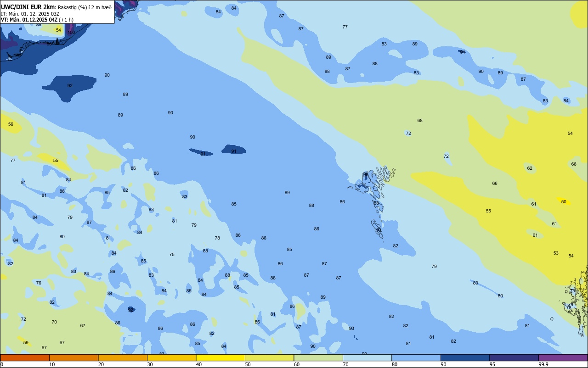Screen dimensions: 588x368
Task: Click the '40' legend tick label
Action: (199, 364)
